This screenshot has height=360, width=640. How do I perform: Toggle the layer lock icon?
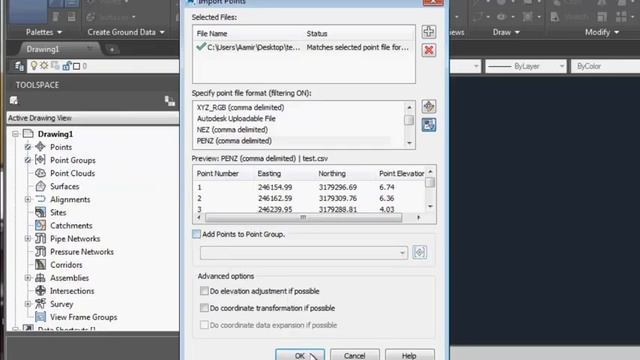[x=67, y=66]
